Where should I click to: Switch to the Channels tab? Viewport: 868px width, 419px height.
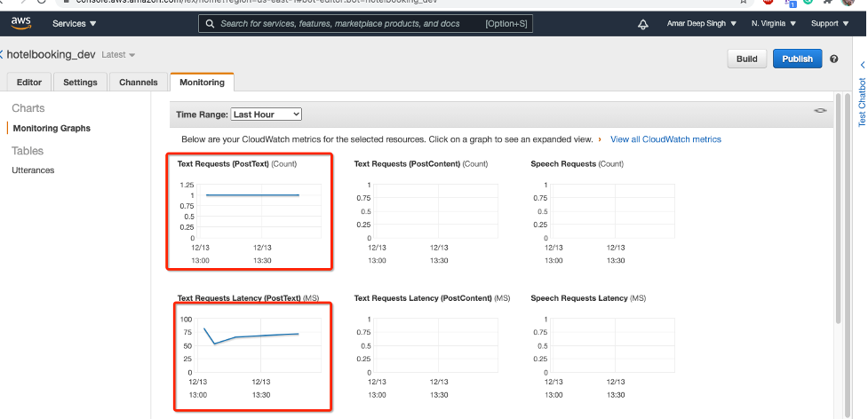[x=139, y=82]
